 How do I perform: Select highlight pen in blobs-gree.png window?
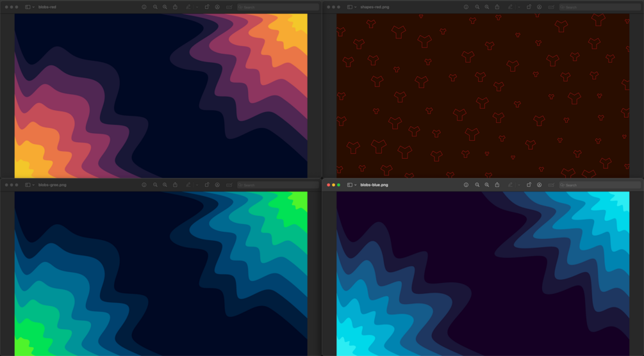click(x=188, y=185)
